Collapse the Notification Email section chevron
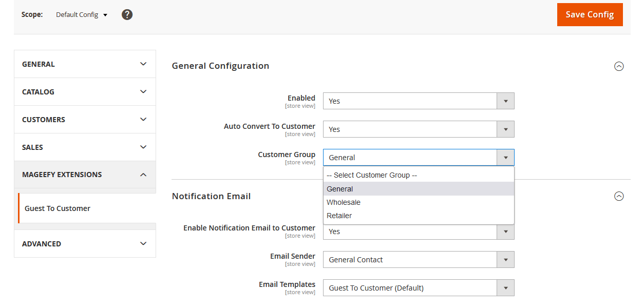This screenshot has width=644, height=308. [x=619, y=196]
